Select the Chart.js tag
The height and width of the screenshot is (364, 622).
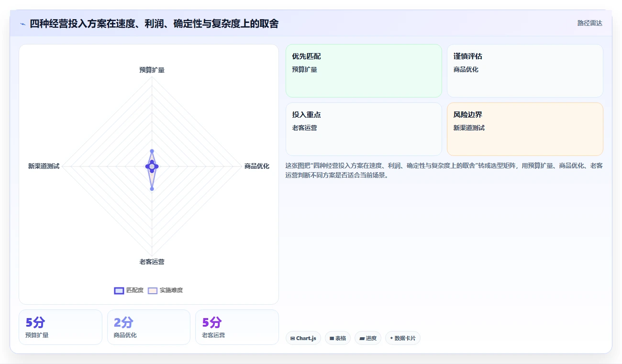click(x=303, y=338)
